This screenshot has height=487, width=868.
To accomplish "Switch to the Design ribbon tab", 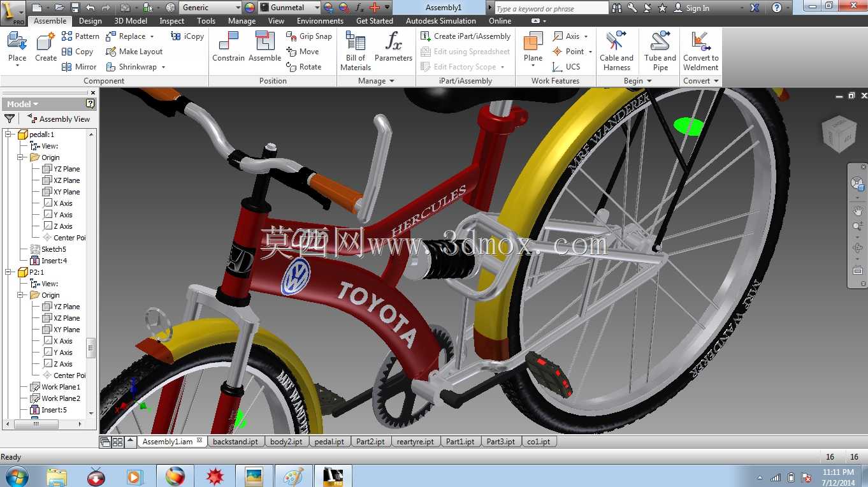I will click(x=90, y=21).
